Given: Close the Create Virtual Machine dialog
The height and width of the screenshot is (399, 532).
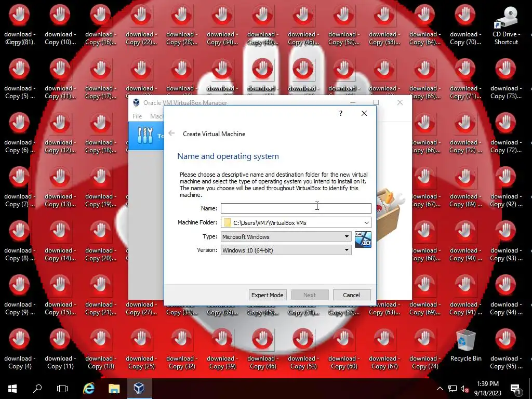Looking at the screenshot, I should (x=364, y=113).
